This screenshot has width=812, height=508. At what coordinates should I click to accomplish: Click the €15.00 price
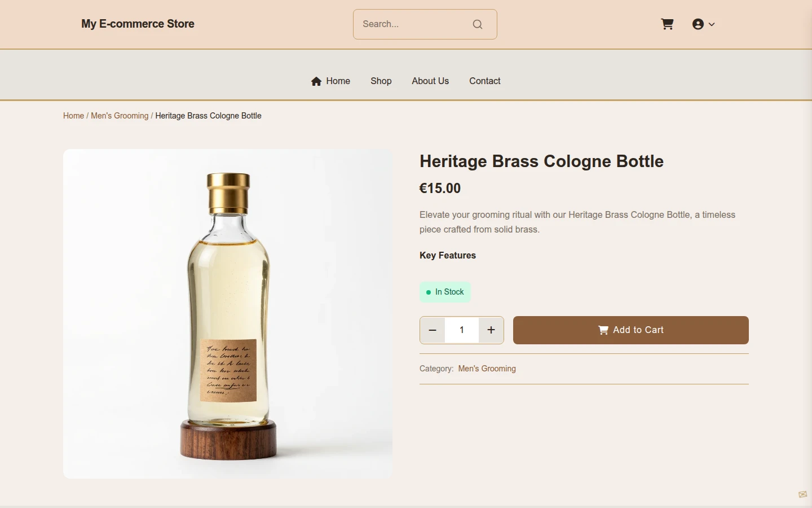coord(440,189)
